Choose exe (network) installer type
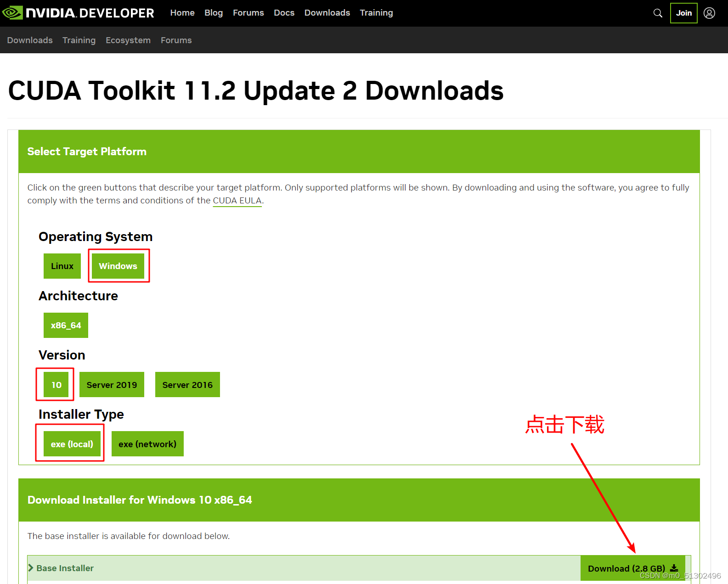Viewport: 728px width, 584px height. (147, 444)
